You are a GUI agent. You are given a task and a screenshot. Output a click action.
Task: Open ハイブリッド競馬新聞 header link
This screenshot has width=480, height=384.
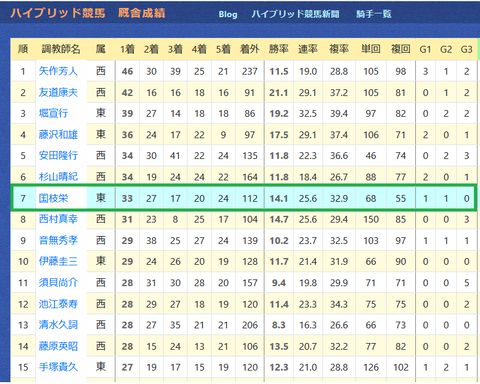(x=295, y=14)
